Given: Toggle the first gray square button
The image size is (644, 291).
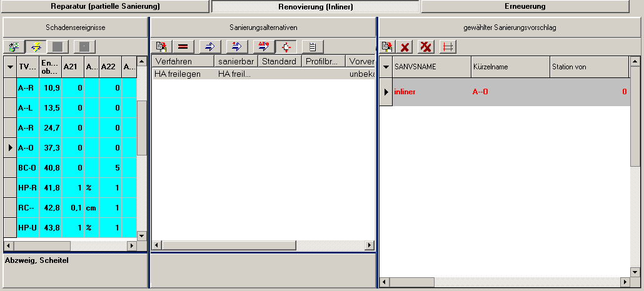Looking at the screenshot, I should point(57,47).
